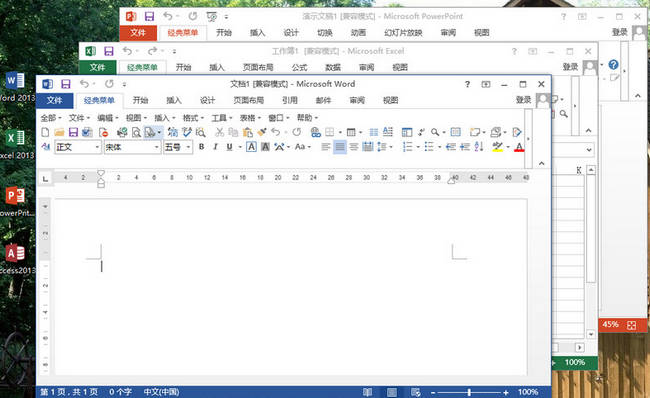Click the text highlight color icon
650x398 pixels.
click(x=497, y=147)
